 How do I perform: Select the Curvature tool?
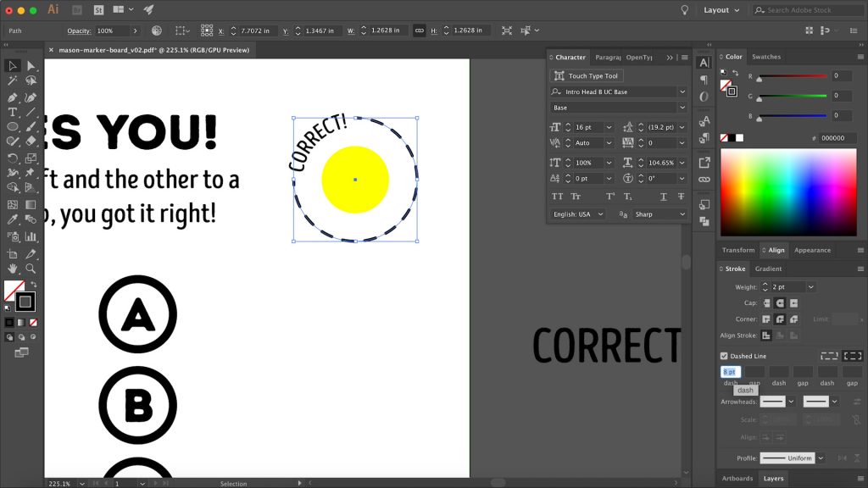[31, 97]
